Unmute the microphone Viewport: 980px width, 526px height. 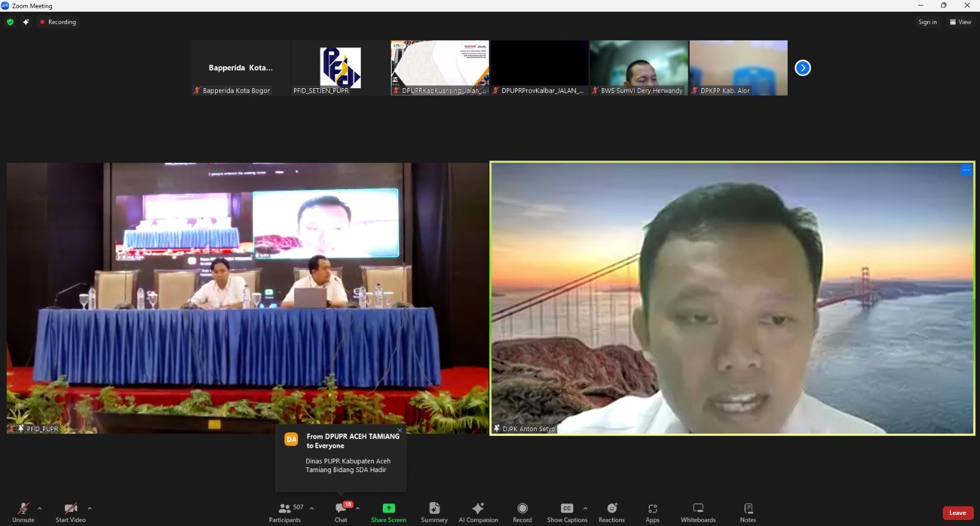23,512
